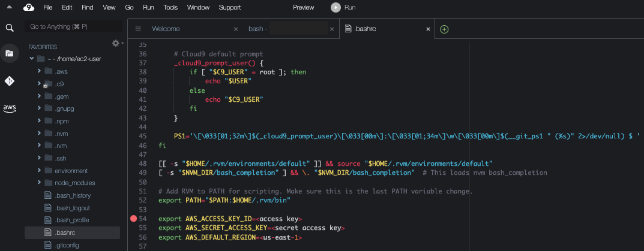Close the bash terminal tab

coord(333,29)
